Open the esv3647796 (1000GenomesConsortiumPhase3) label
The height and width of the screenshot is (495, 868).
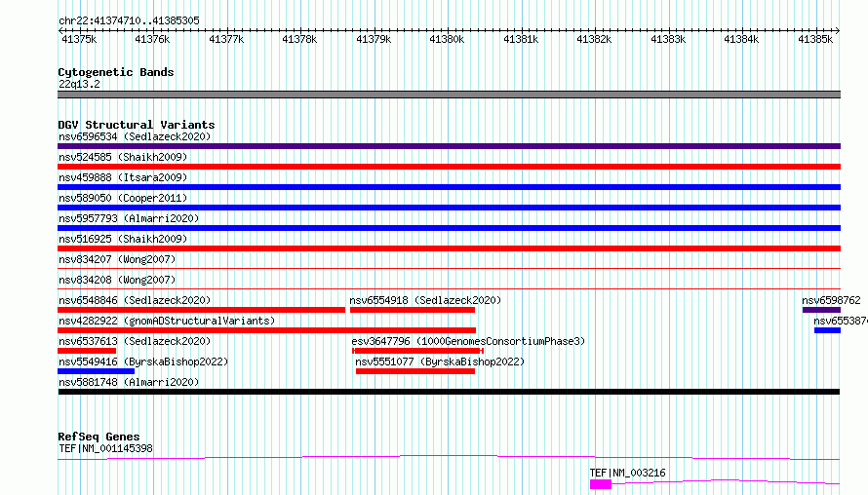pyautogui.click(x=468, y=341)
